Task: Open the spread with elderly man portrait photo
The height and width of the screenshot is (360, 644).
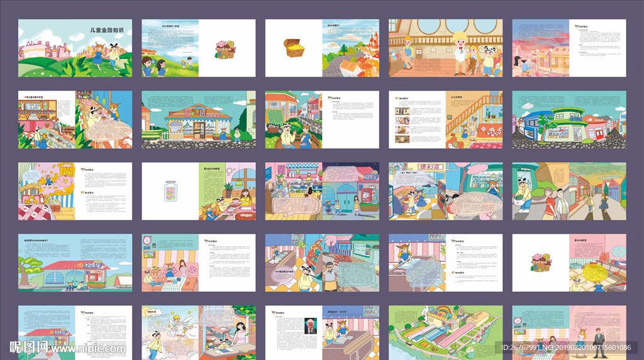Action: click(x=322, y=332)
